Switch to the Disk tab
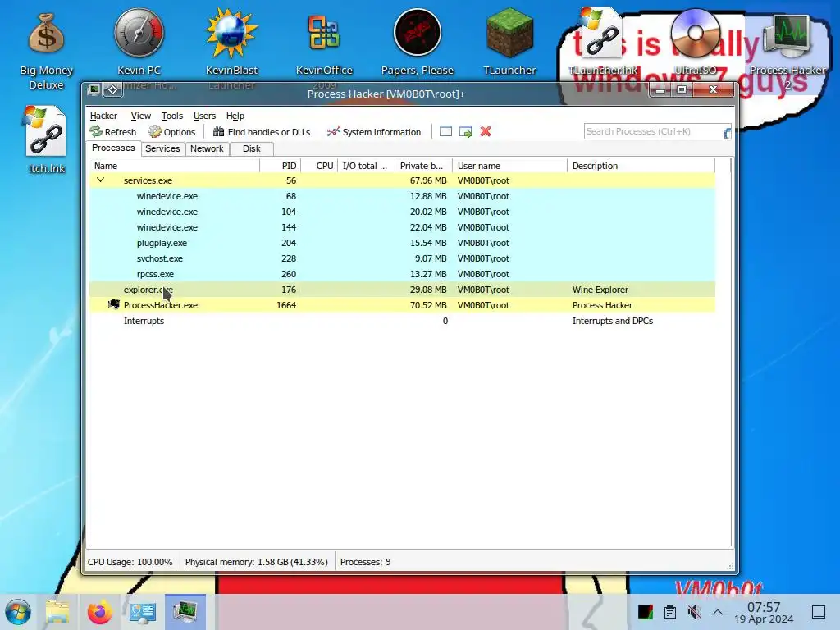Viewport: 840px width, 630px height. click(251, 148)
